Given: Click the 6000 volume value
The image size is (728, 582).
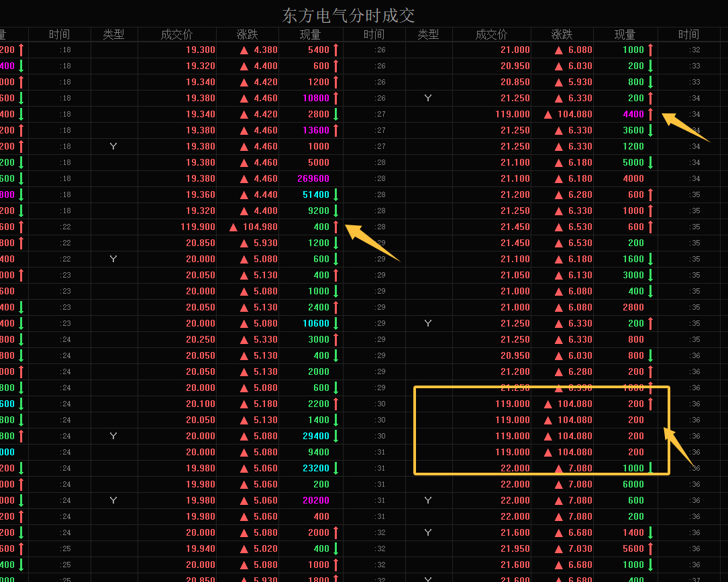Looking at the screenshot, I should [633, 484].
